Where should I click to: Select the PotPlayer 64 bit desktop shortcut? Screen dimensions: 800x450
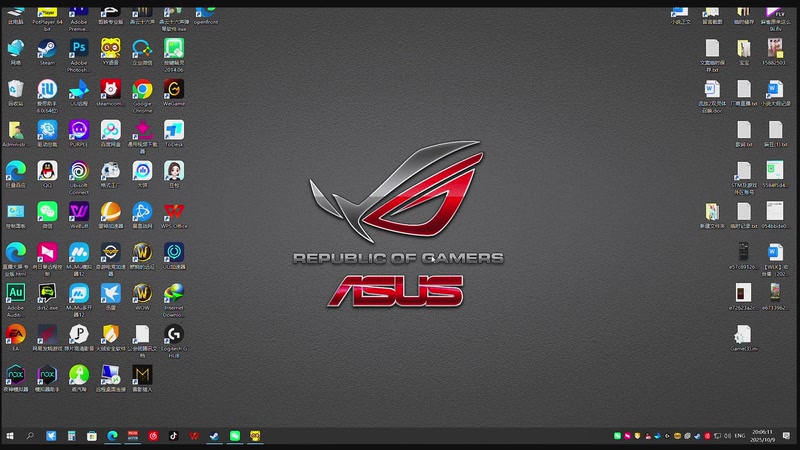[x=47, y=19]
